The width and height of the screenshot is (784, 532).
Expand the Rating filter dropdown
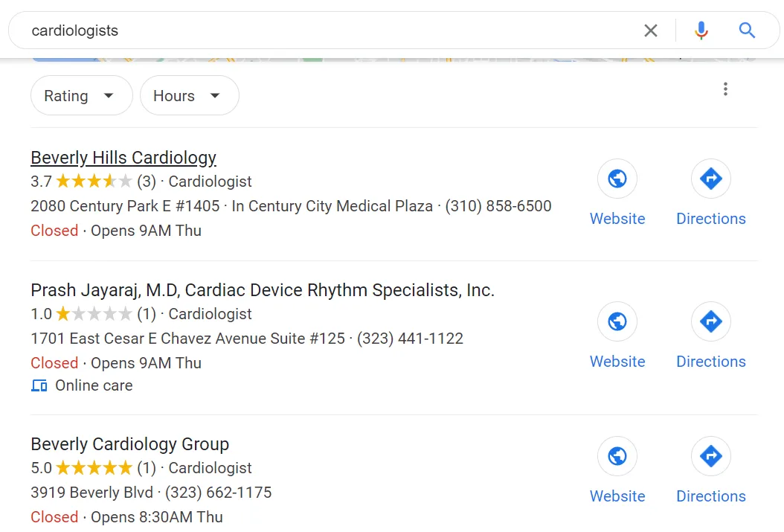click(x=81, y=96)
